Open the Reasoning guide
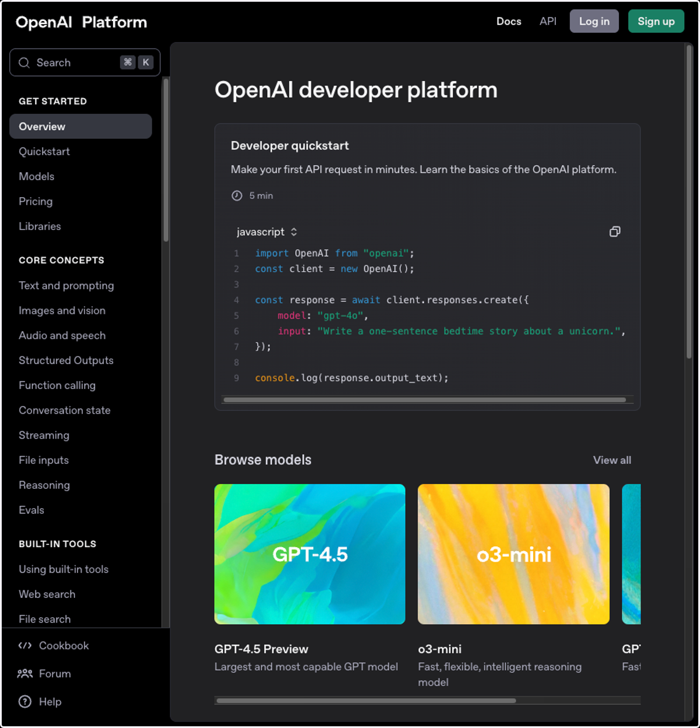The width and height of the screenshot is (700, 728). [44, 485]
